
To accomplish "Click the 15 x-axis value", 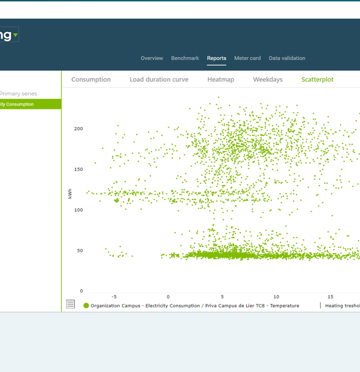I will pyautogui.click(x=330, y=297).
